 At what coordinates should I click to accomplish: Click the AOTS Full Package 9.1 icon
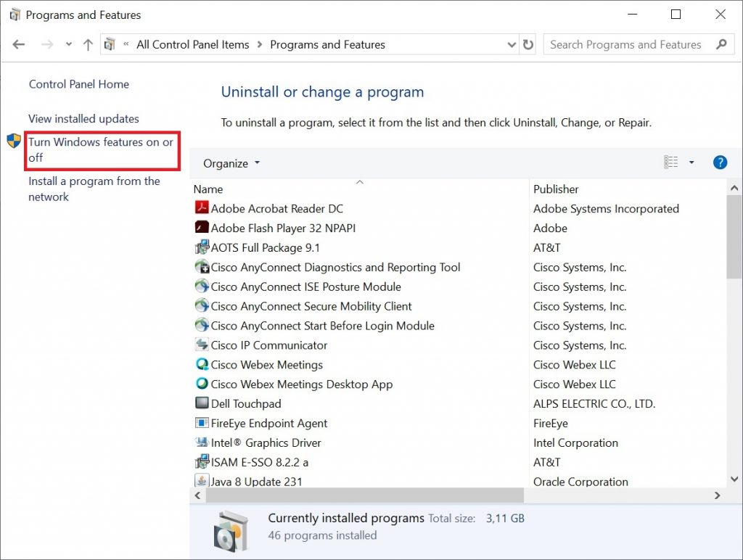202,247
